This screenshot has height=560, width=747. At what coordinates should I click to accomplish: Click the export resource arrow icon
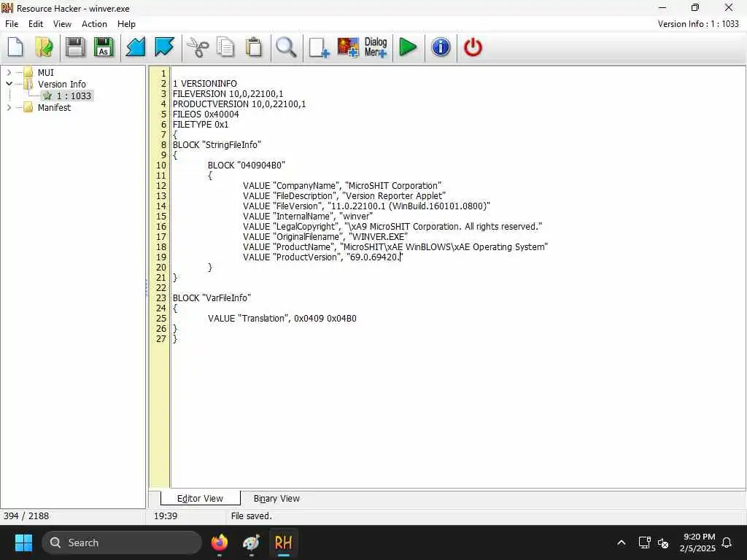(164, 47)
